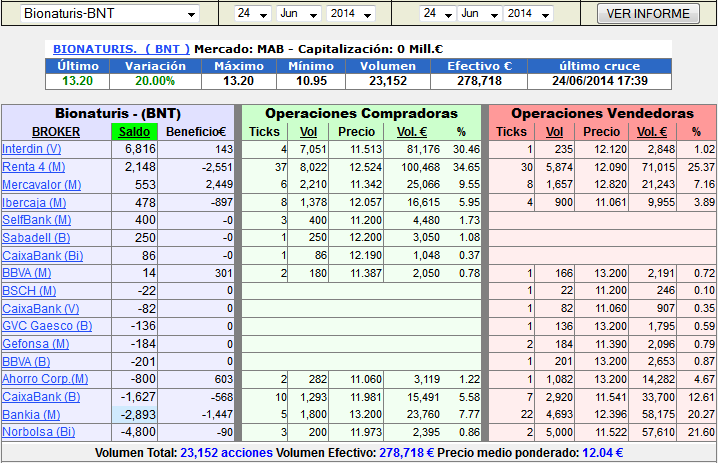The width and height of the screenshot is (719, 463).
Task: Select the 6,816 saldo value for Interdin
Action: click(x=140, y=149)
